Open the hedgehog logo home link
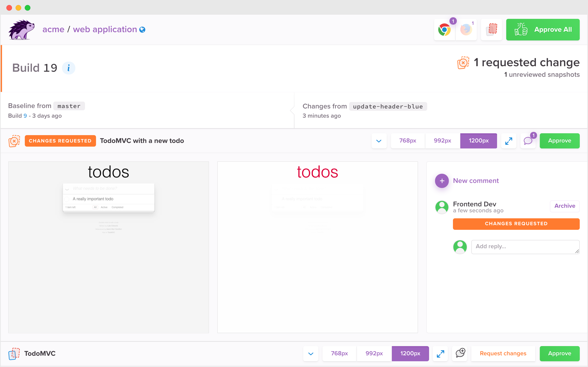This screenshot has height=367, width=588. 21,30
